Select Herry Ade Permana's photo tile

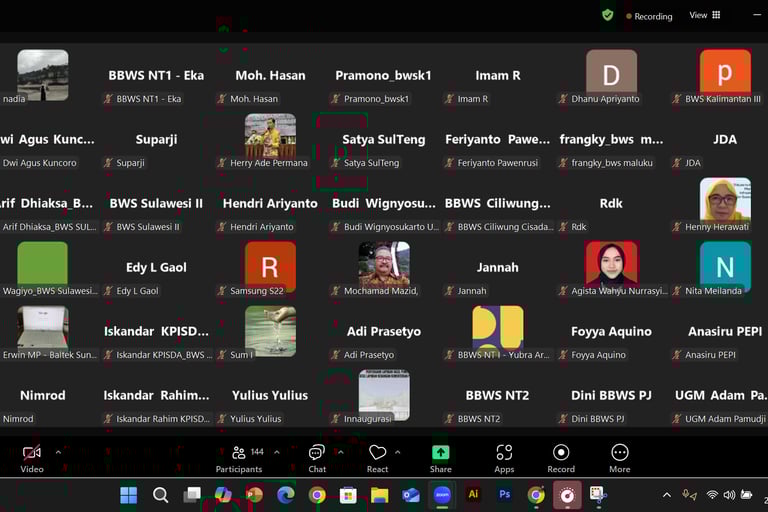tap(270, 137)
